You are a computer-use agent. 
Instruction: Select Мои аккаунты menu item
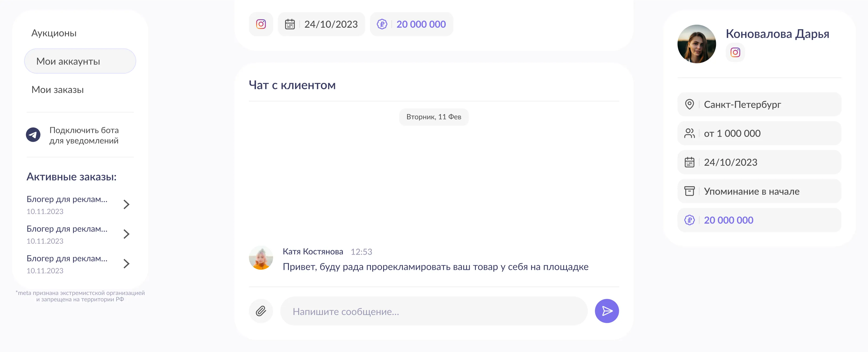80,61
